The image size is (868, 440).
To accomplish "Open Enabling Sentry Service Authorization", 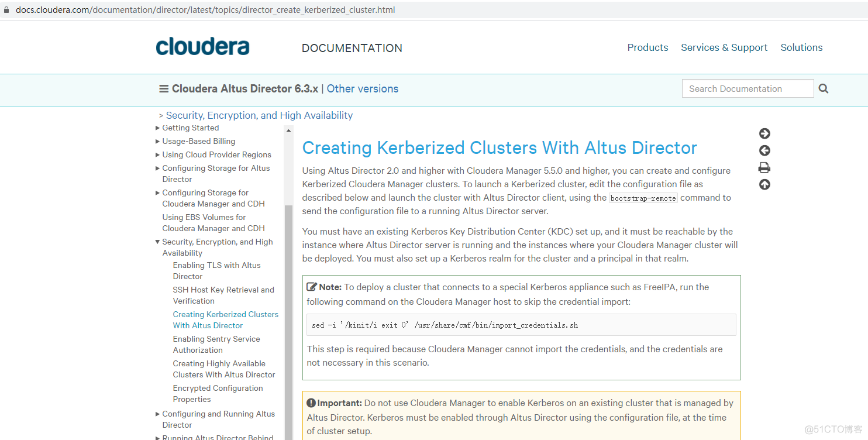I will (x=216, y=345).
